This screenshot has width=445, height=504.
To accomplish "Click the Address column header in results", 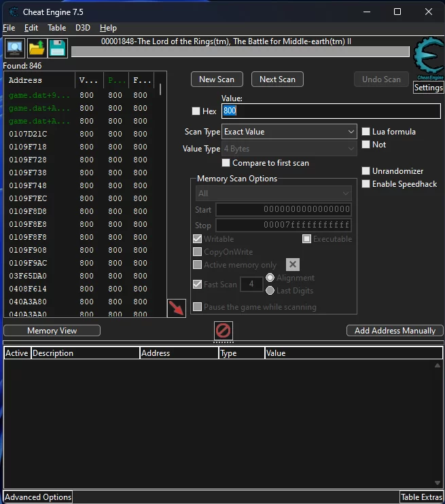I will (x=39, y=80).
